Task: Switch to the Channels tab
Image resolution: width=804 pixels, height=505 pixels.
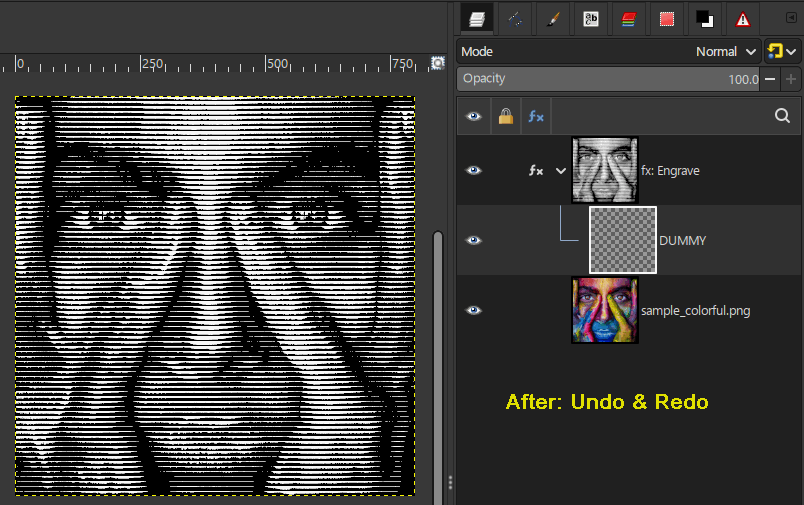Action: (x=629, y=19)
